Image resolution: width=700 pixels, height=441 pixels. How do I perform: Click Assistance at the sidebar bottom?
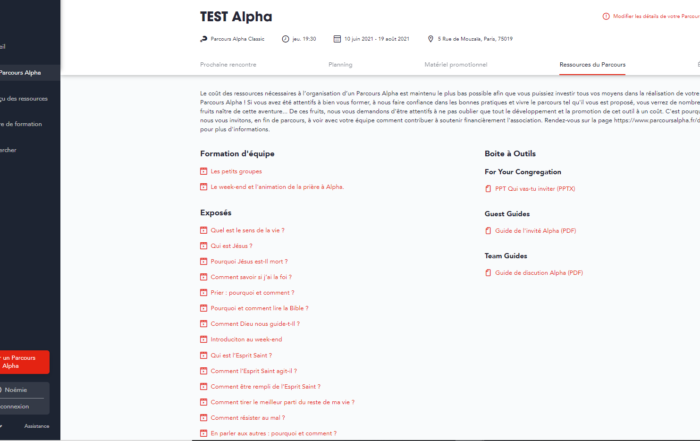coord(37,426)
